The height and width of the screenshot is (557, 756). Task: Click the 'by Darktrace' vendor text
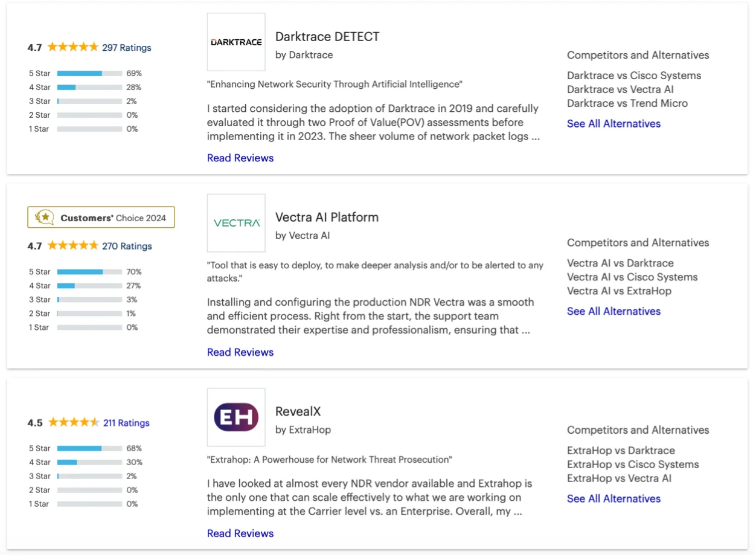(304, 55)
